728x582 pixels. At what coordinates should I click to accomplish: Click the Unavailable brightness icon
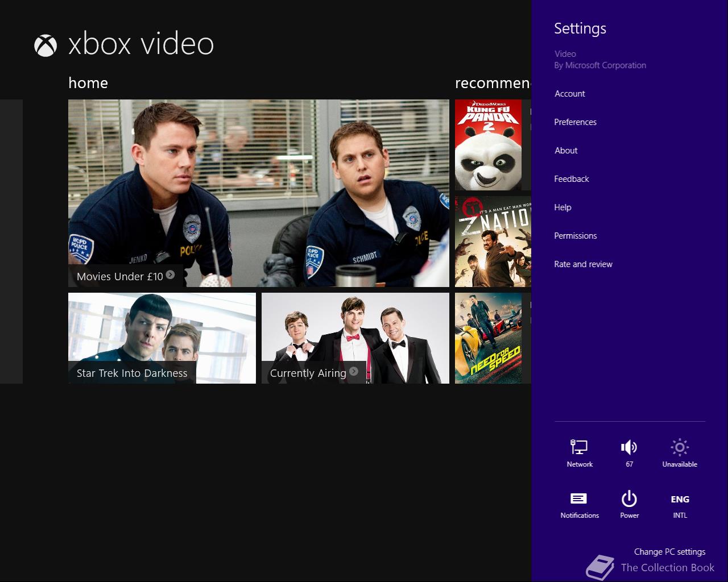click(x=680, y=453)
